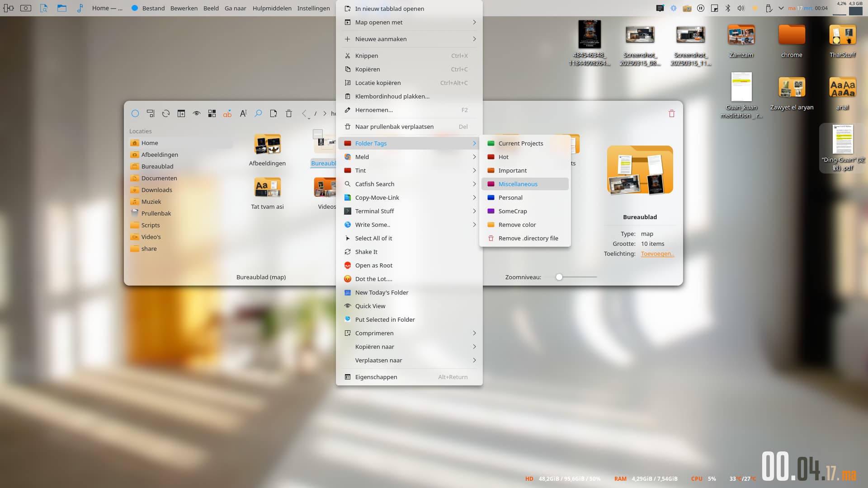868x488 pixels.
Task: Select Documenten in the Locaties sidebar
Action: click(x=181, y=178)
